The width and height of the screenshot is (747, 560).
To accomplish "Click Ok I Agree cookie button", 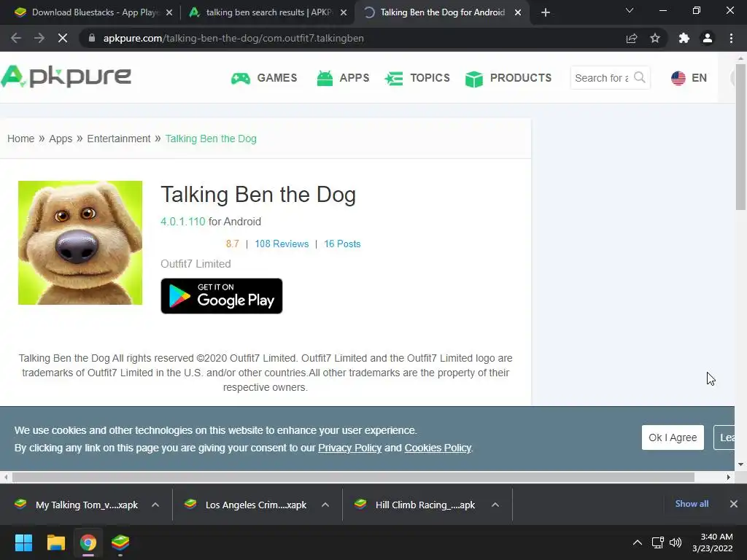I will (673, 437).
